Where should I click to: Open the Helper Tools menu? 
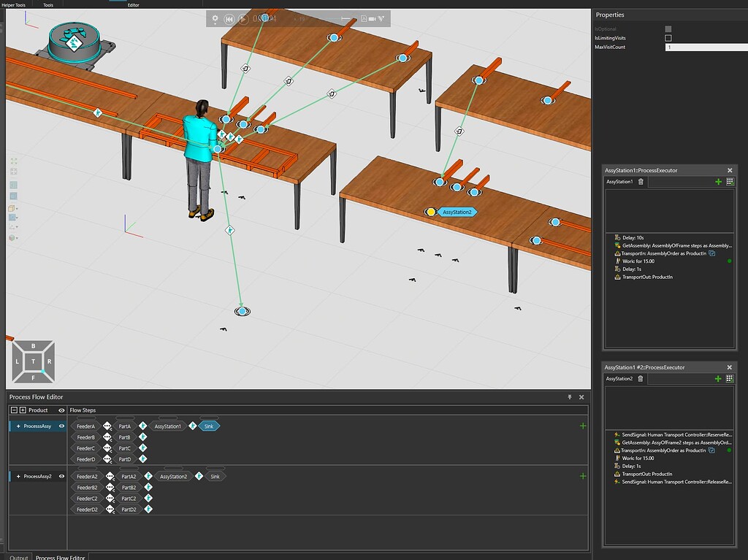click(15, 4)
